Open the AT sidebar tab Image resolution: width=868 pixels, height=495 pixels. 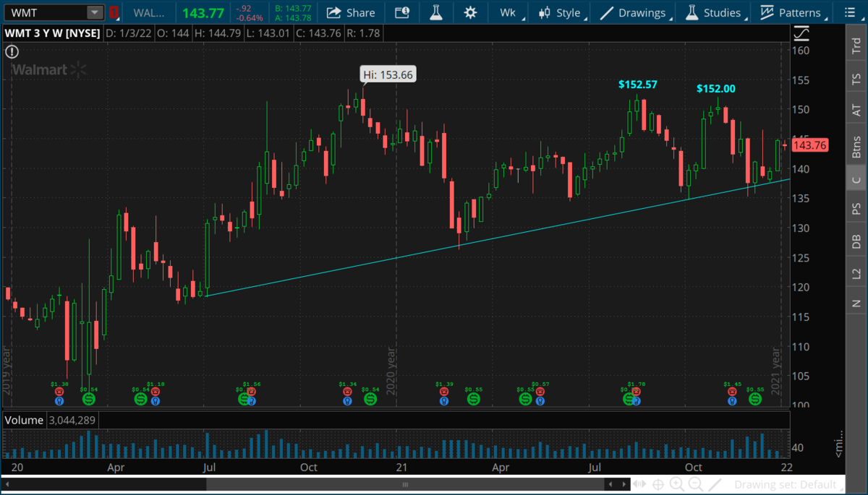click(856, 111)
